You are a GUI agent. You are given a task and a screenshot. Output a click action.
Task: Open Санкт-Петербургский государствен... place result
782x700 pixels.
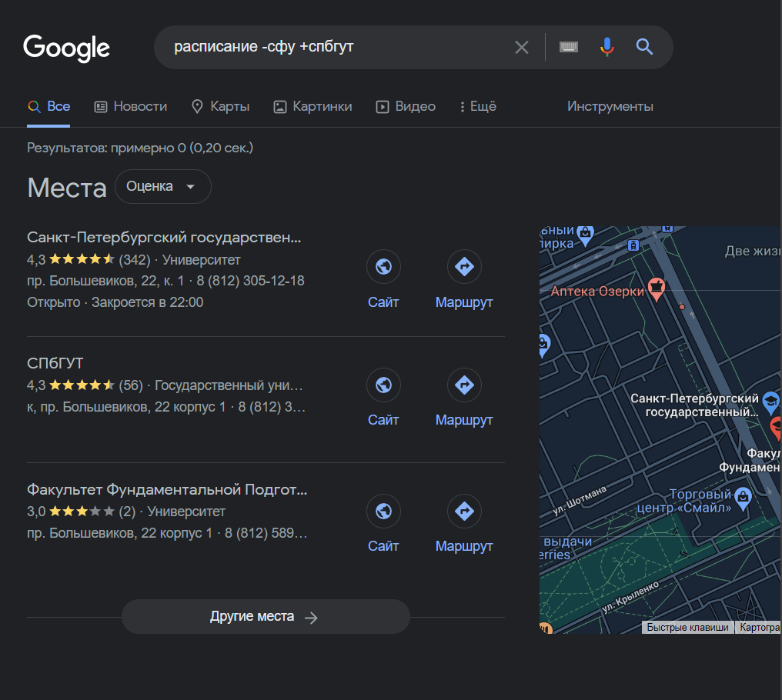pos(164,238)
